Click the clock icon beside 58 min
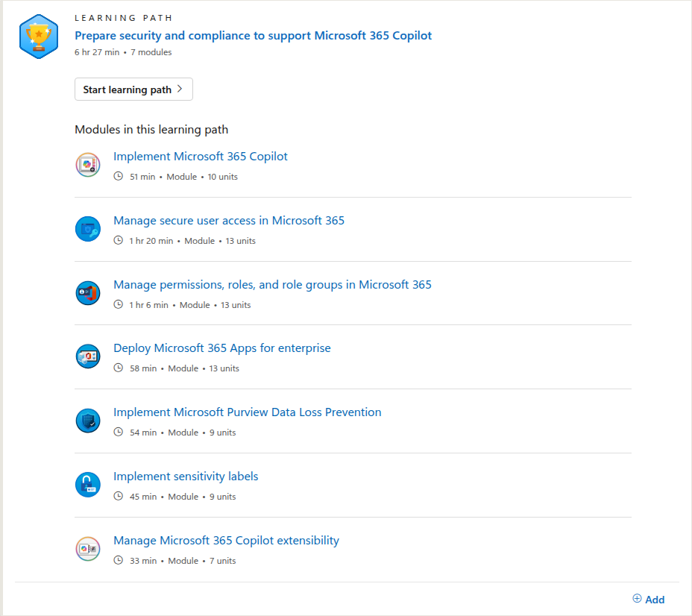Screen dimensions: 692x616 tap(119, 368)
